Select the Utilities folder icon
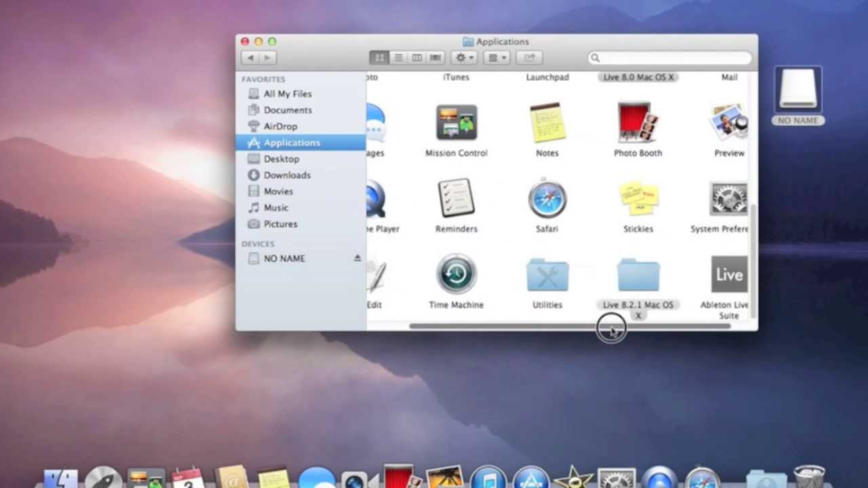The image size is (868, 488). point(547,274)
